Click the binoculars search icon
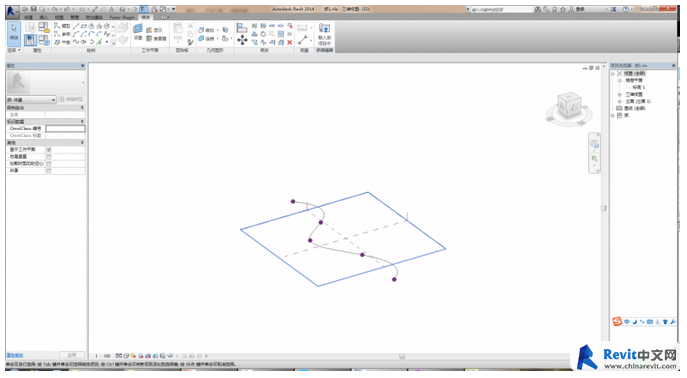Screen dimensions: 687x378 pos(538,9)
